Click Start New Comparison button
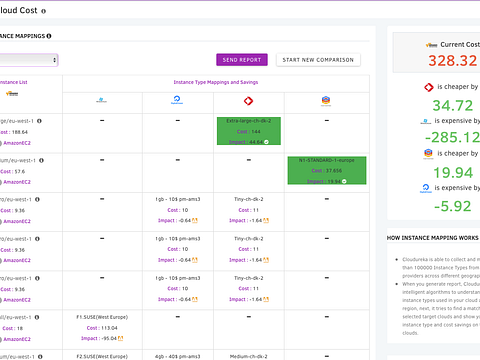The width and height of the screenshot is (480, 360). [318, 60]
